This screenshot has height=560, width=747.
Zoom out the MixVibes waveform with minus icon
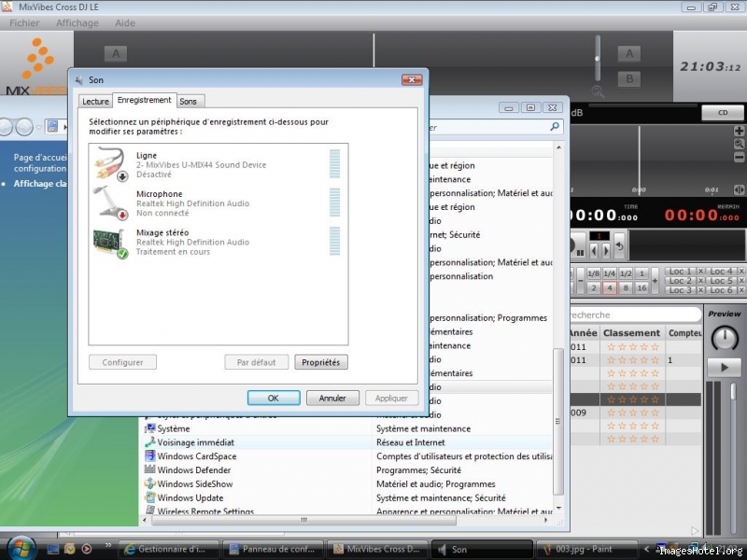[x=739, y=157]
